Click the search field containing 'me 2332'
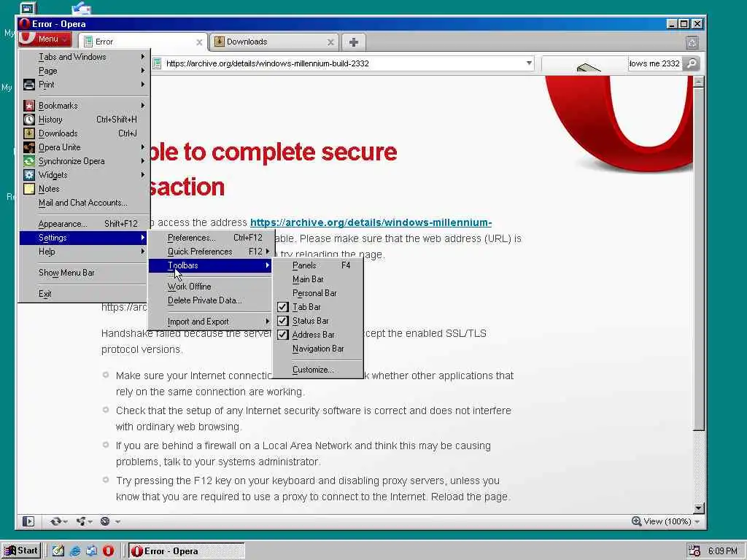Viewport: 747px width, 560px height. click(654, 63)
